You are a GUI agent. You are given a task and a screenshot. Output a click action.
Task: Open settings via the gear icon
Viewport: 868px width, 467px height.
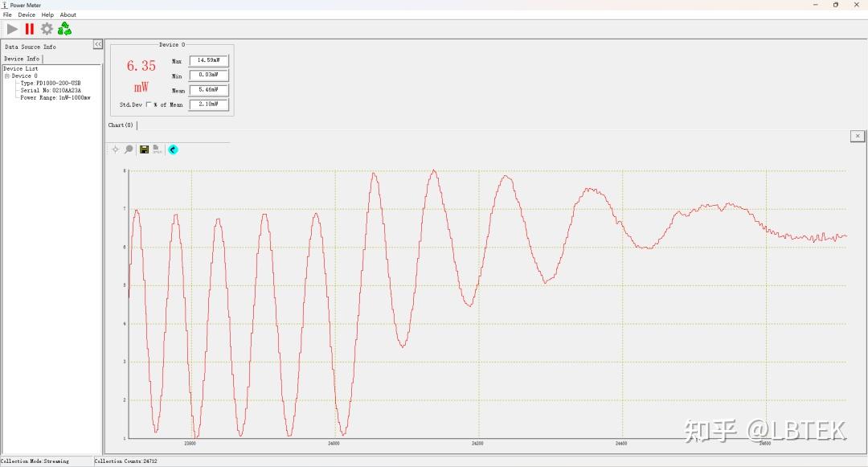(x=47, y=29)
